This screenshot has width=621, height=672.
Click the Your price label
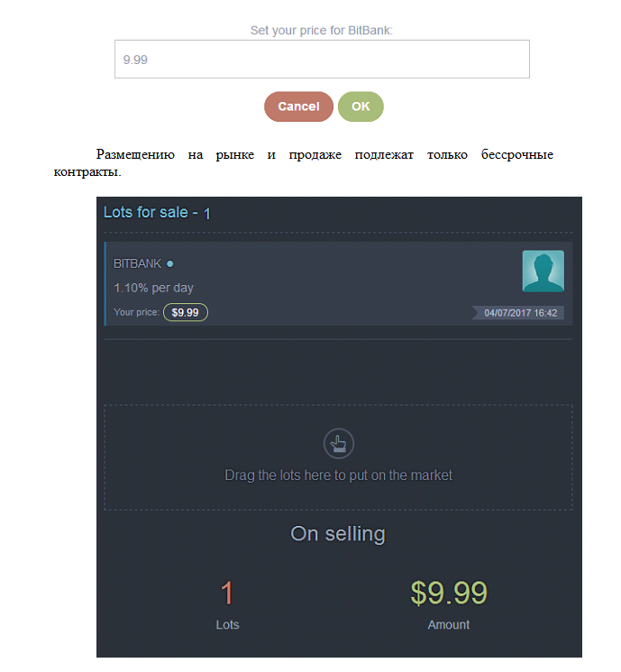coord(136,312)
